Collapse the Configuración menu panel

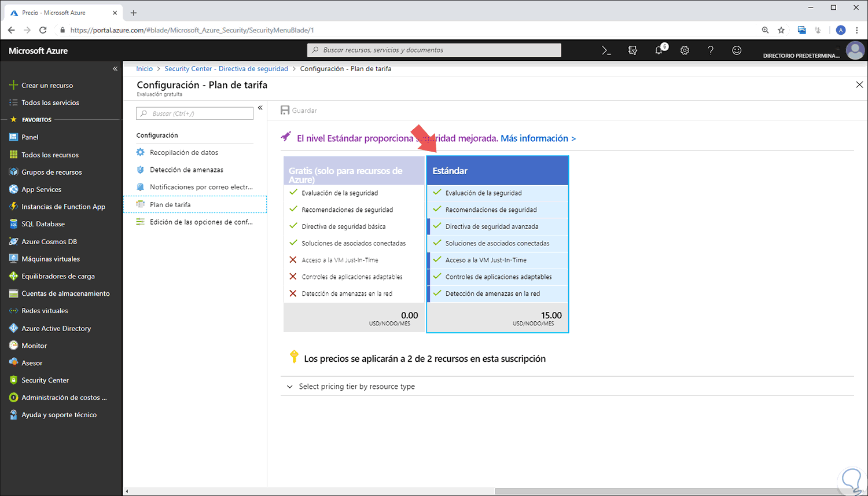[x=260, y=108]
